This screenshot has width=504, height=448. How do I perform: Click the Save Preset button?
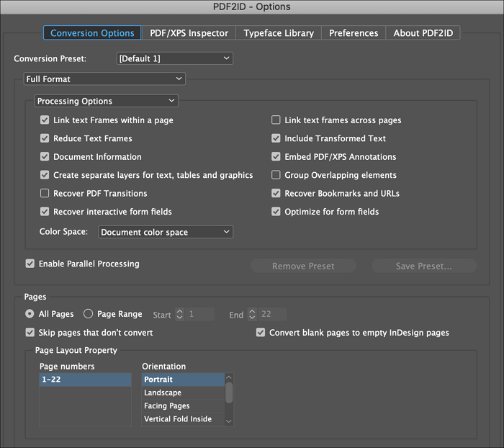[423, 266]
